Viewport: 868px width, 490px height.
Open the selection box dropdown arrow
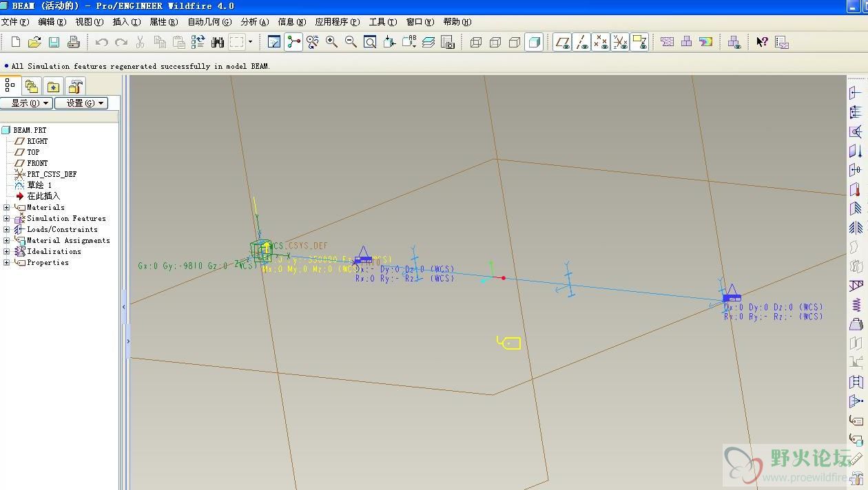click(x=250, y=43)
